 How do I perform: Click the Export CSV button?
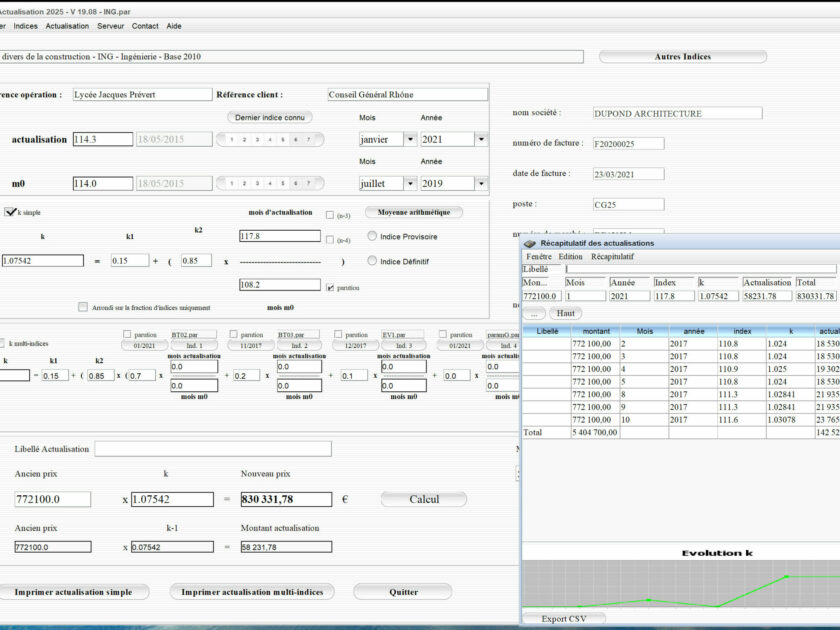[x=564, y=619]
